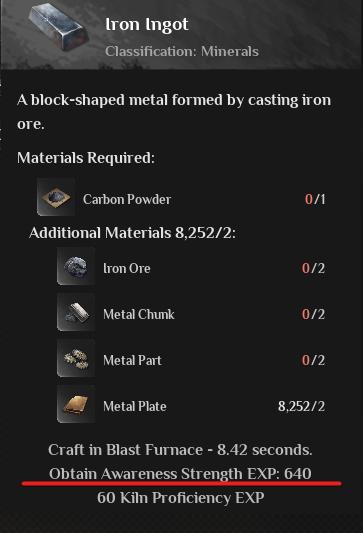Select the Metal Chunk icon
This screenshot has width=363, height=533.
tap(76, 312)
